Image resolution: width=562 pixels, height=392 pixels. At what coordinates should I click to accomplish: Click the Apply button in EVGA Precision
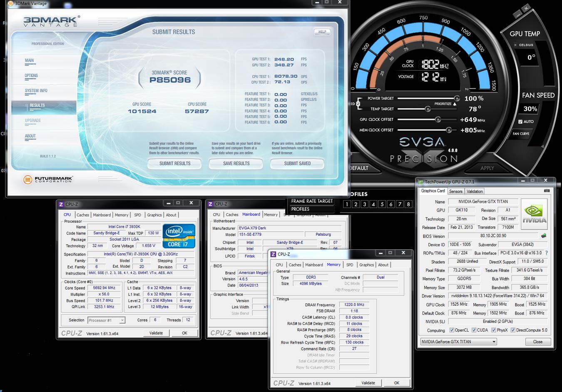(487, 168)
